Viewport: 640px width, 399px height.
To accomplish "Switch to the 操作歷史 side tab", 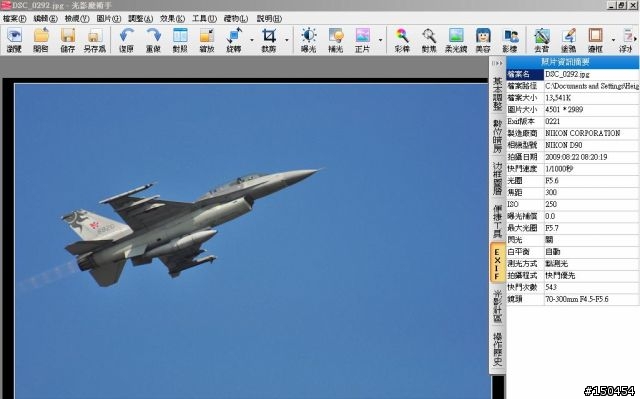I will click(x=497, y=349).
